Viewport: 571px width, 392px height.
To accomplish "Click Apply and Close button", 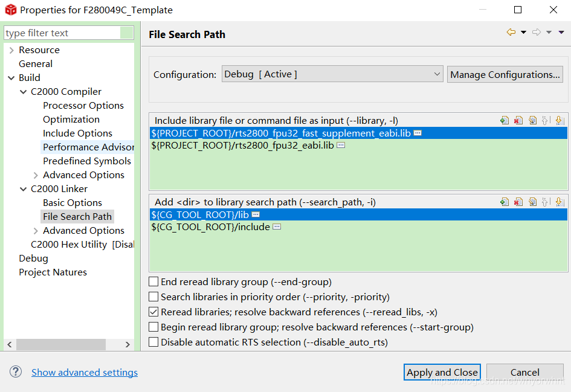I will [x=442, y=372].
